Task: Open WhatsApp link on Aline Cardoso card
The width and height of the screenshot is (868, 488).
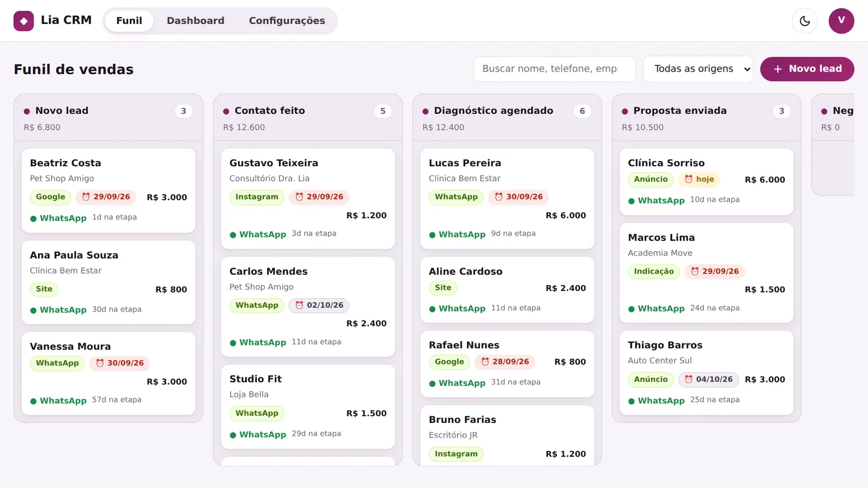Action: point(458,308)
